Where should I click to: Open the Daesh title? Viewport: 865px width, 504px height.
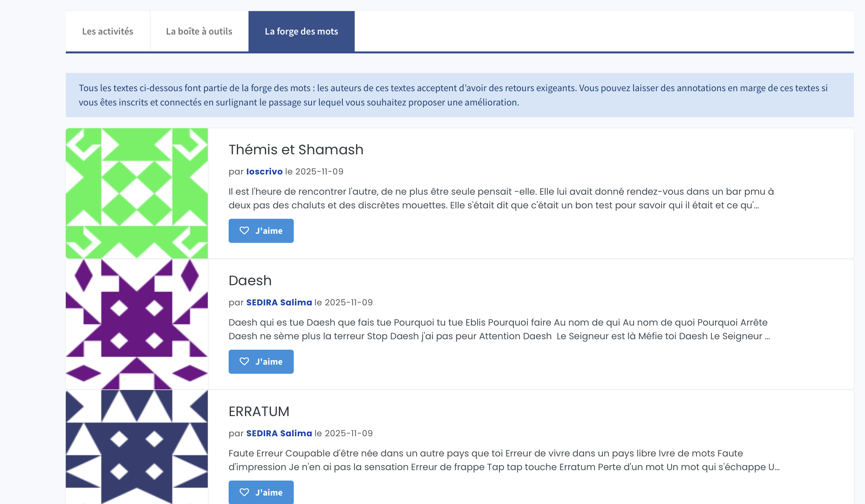coord(250,280)
